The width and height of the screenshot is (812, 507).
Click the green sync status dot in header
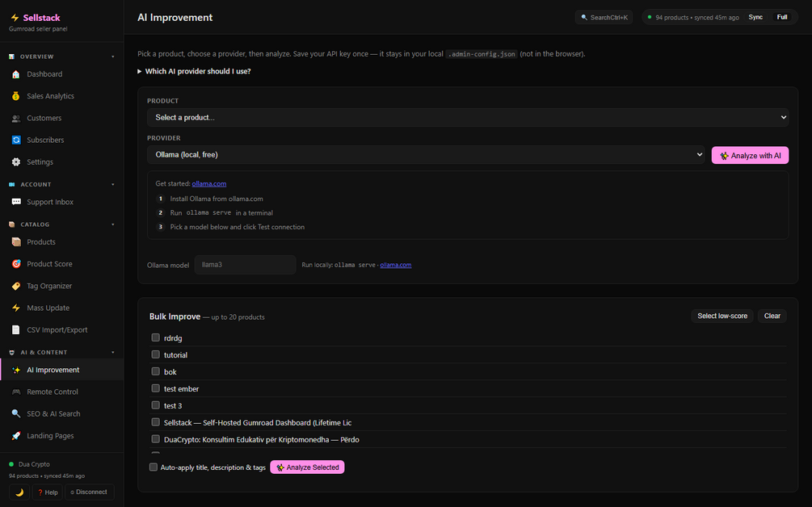click(650, 17)
